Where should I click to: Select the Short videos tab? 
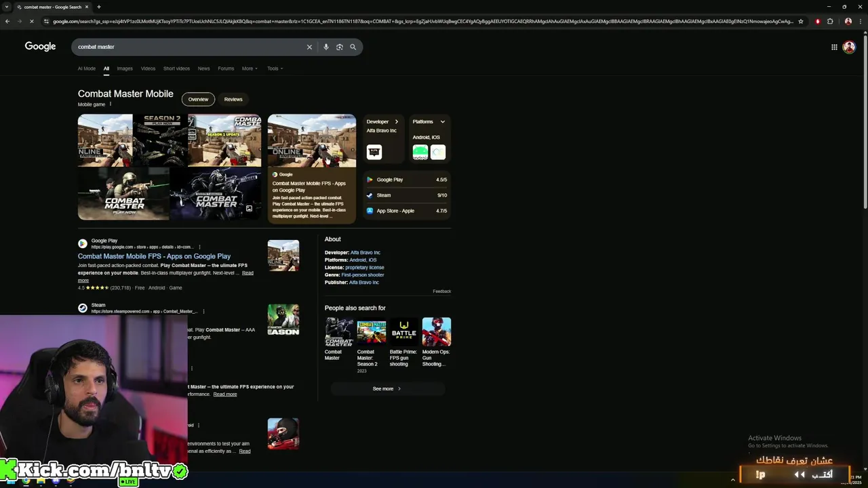click(176, 68)
